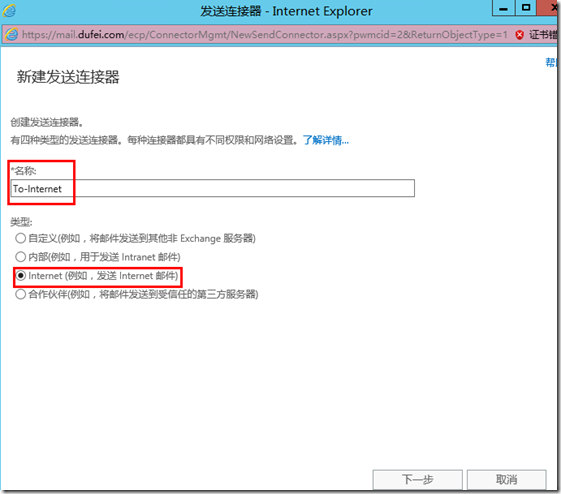Click the red certificate error icon
Screen dimensions: 561x494
[x=519, y=35]
